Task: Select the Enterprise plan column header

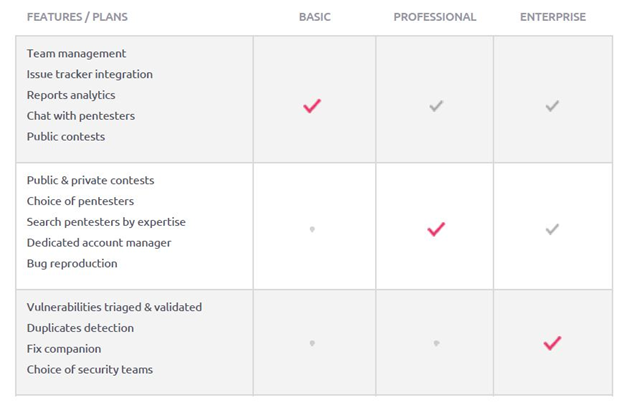Action: coord(553,17)
